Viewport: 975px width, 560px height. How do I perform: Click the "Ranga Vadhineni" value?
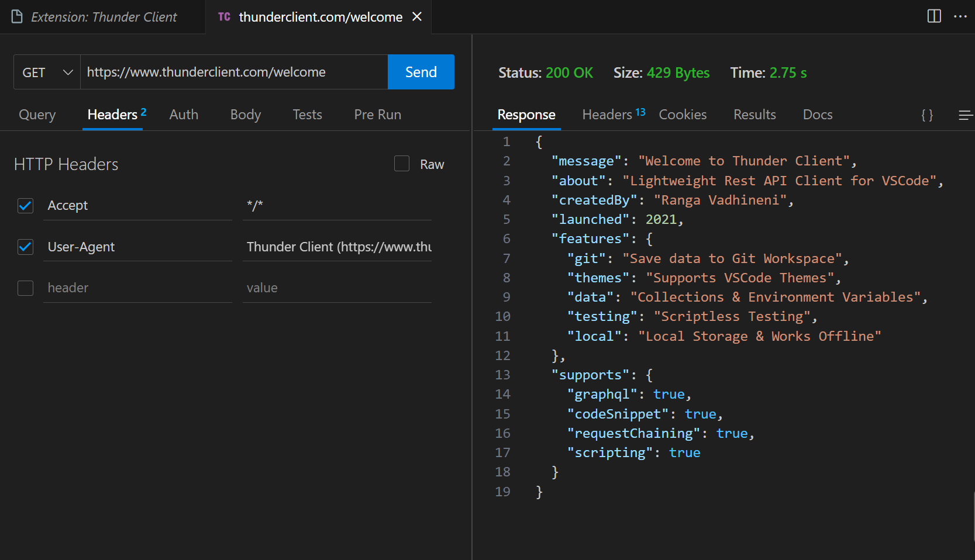(720, 200)
